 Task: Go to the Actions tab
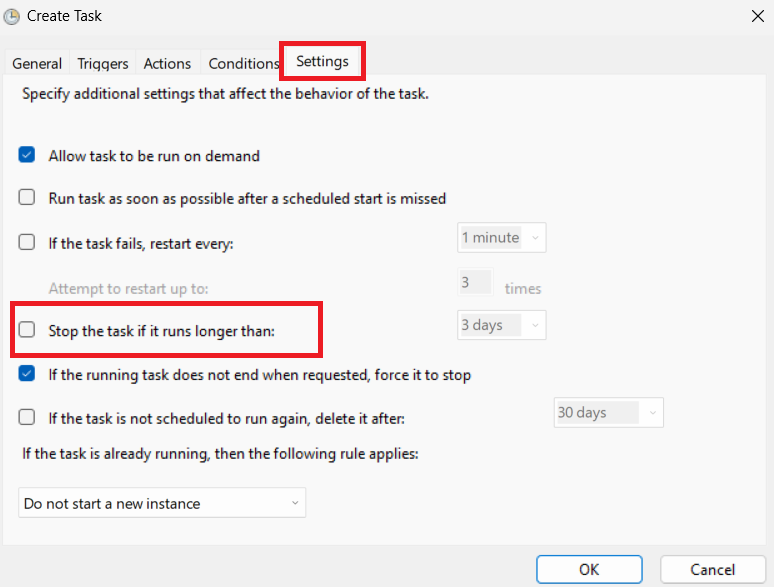tap(167, 63)
